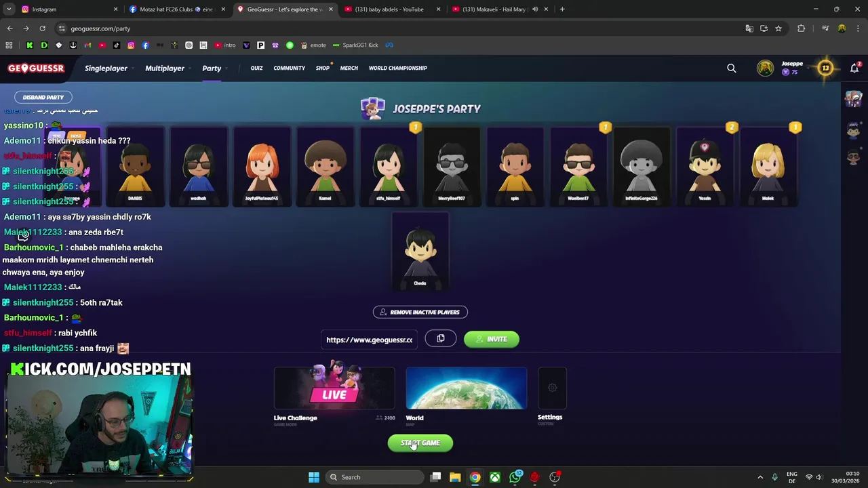
Task: Open the SHOP page
Action: [x=323, y=68]
